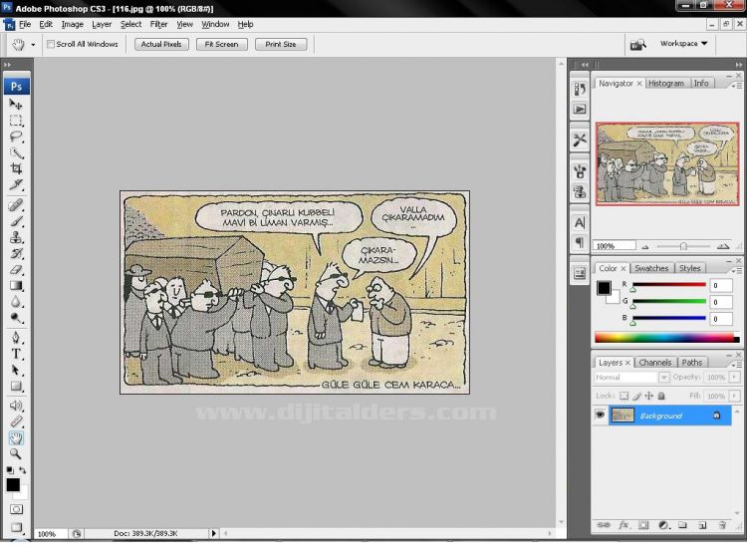Select the Clone Stamp tool
The height and width of the screenshot is (560, 747).
point(16,237)
